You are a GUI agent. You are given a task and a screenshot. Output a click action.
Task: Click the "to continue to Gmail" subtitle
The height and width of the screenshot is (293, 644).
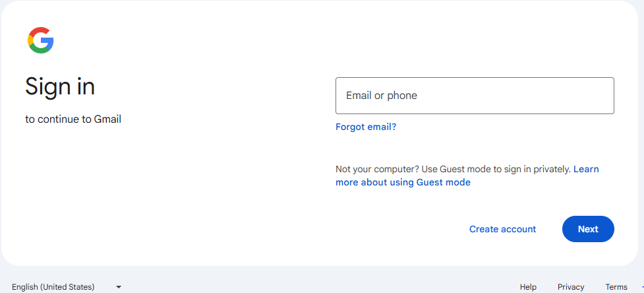pos(73,119)
